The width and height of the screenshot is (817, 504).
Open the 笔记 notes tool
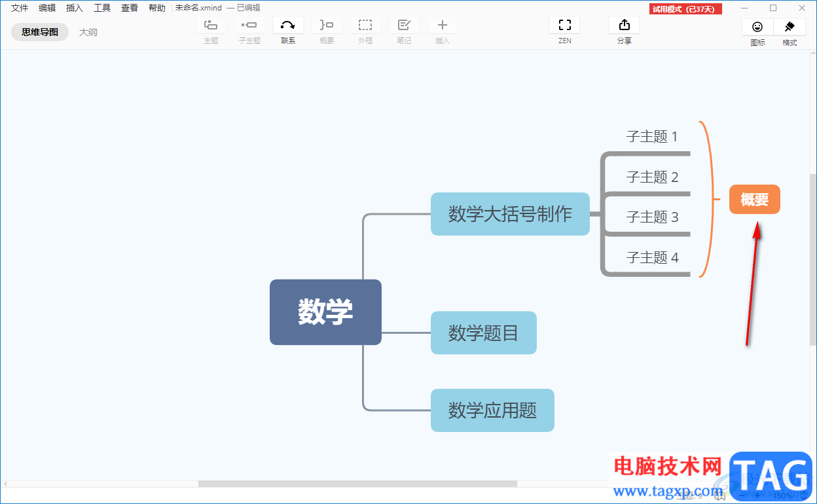404,25
